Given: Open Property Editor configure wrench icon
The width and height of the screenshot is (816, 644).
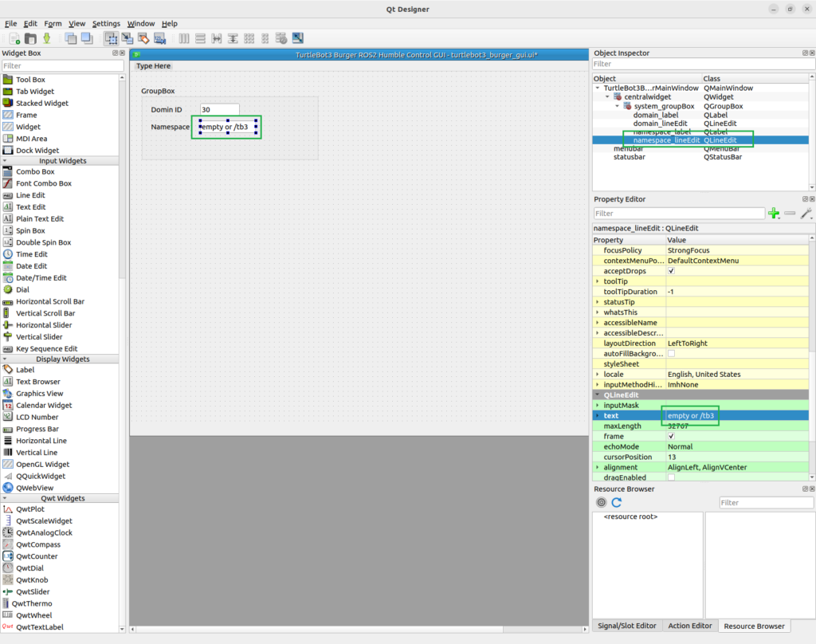Looking at the screenshot, I should coord(806,214).
